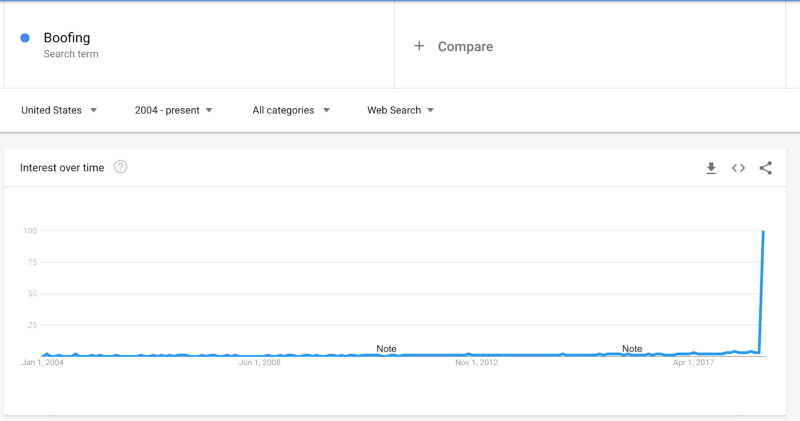Open the help icon near Interest over time

(x=121, y=167)
